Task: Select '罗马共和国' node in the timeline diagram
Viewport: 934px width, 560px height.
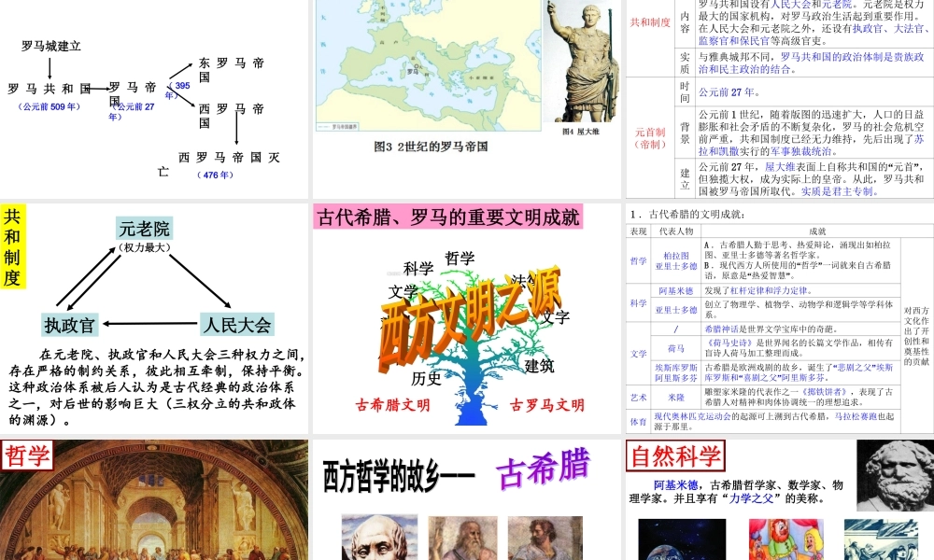Action: [50, 89]
